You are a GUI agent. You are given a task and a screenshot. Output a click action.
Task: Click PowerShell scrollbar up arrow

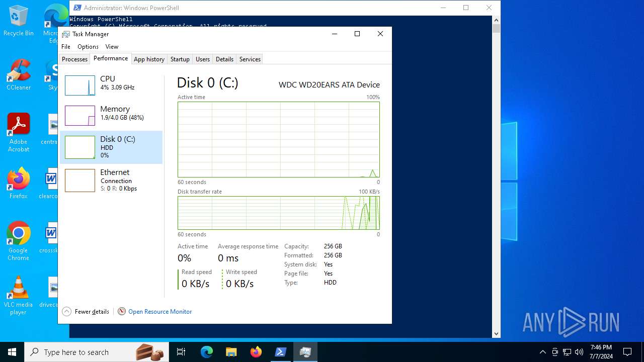[496, 20]
